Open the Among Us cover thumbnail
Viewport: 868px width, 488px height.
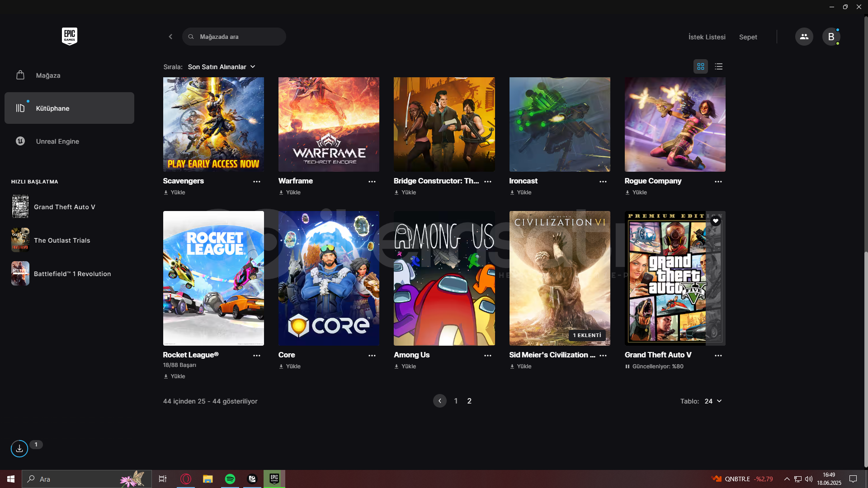tap(444, 278)
